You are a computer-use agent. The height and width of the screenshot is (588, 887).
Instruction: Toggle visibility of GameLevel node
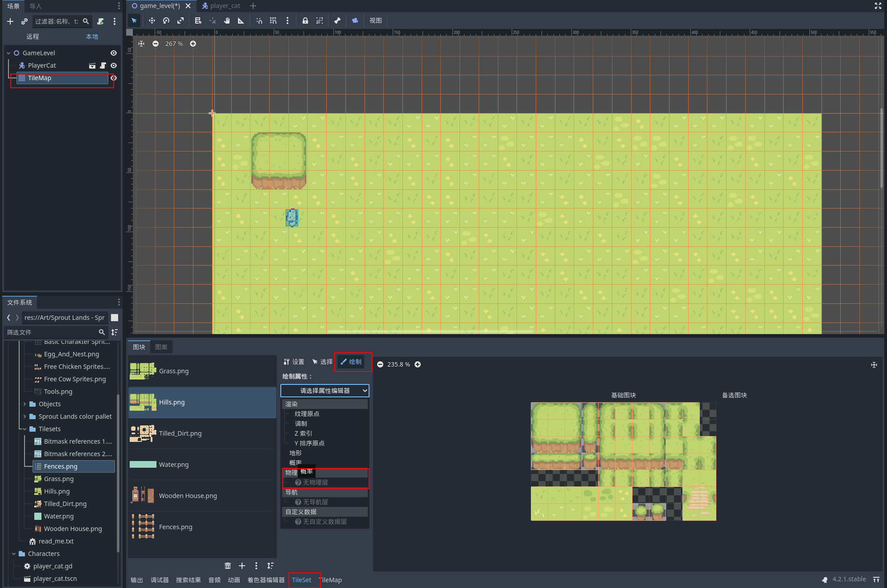click(x=114, y=53)
